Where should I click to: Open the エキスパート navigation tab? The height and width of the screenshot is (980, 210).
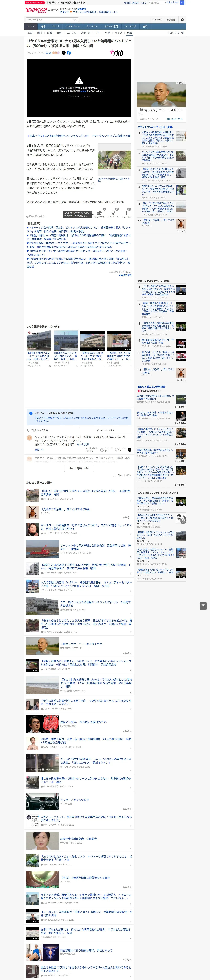pos(72,26)
